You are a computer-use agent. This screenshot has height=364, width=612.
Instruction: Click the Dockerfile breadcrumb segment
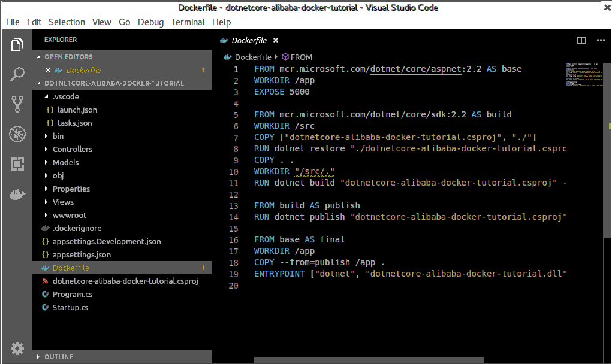tap(252, 57)
